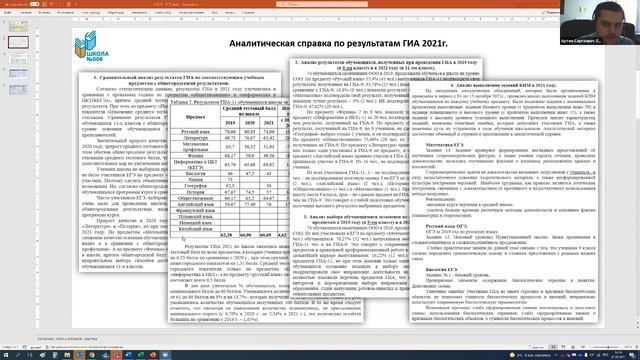
Task: Open Windows taskbar search
Action: coord(18,355)
